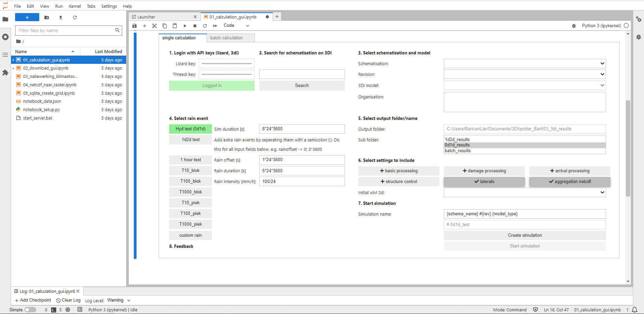Select the T100_blok rain event
Screen dimensions: 644x314
click(191, 181)
